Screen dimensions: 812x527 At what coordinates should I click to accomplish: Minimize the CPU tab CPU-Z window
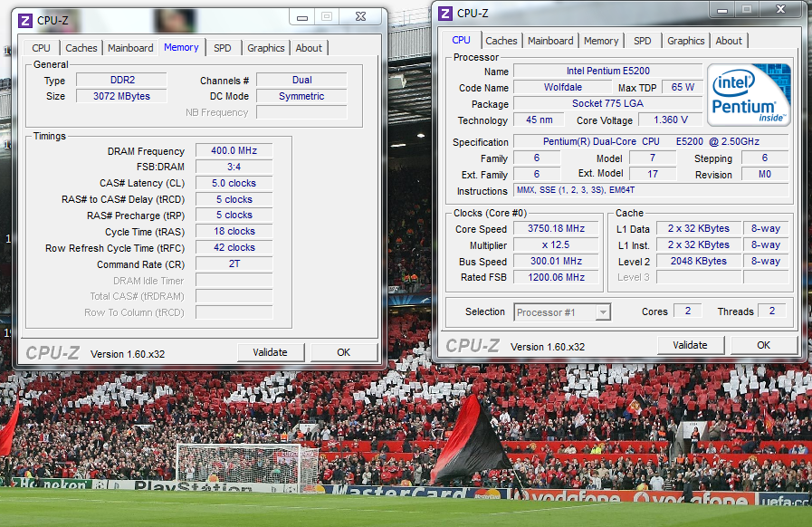tap(722, 9)
